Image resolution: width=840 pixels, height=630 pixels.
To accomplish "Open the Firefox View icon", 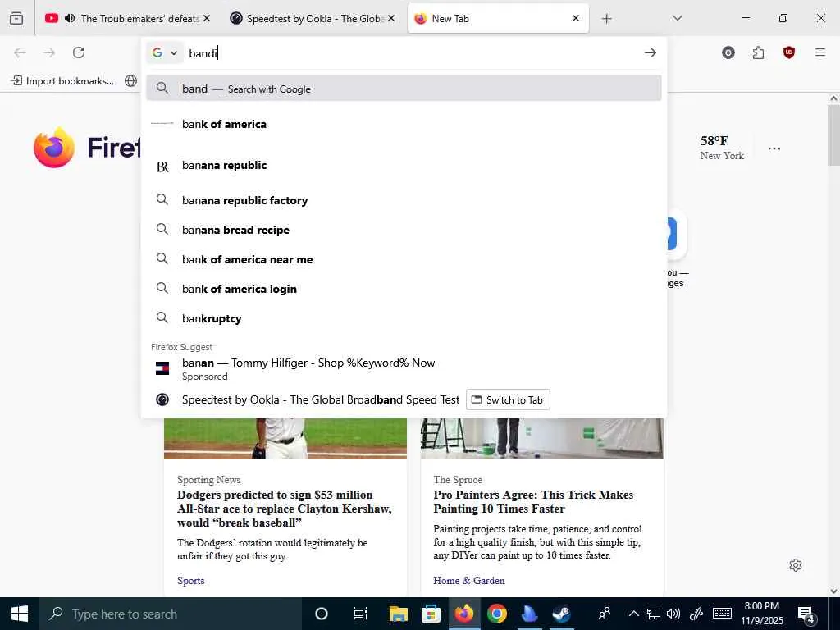I will pos(16,18).
